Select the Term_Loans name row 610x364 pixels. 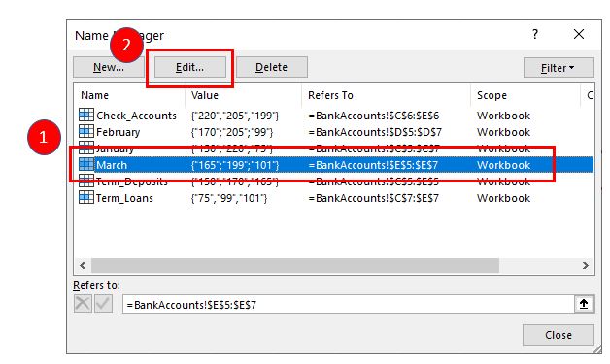(336, 198)
